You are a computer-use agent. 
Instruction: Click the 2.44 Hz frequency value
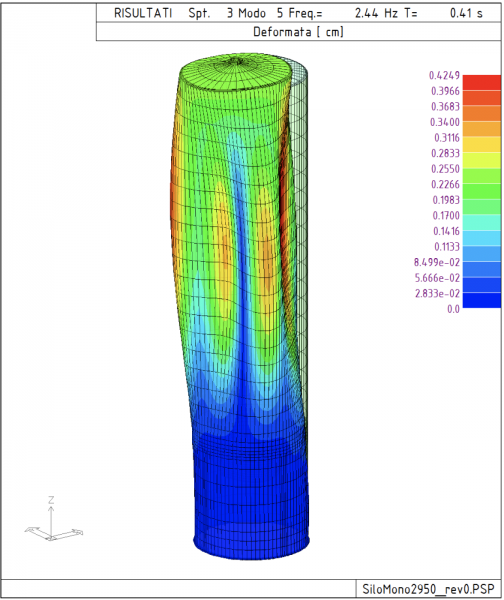pos(377,13)
